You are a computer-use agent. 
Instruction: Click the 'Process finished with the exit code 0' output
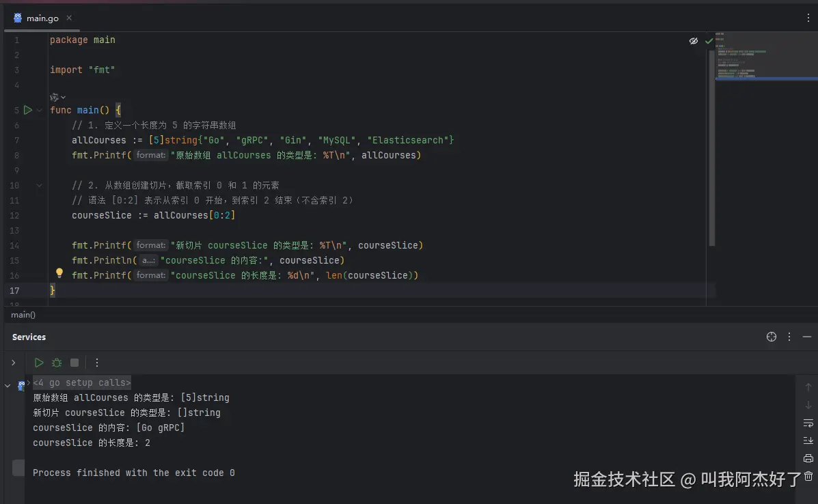click(133, 473)
